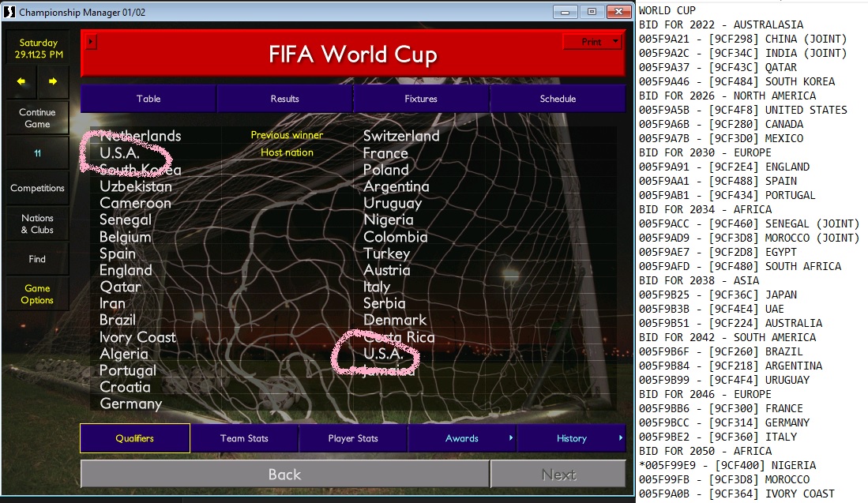Select Germany in the list
The height and width of the screenshot is (503, 868).
(x=130, y=404)
